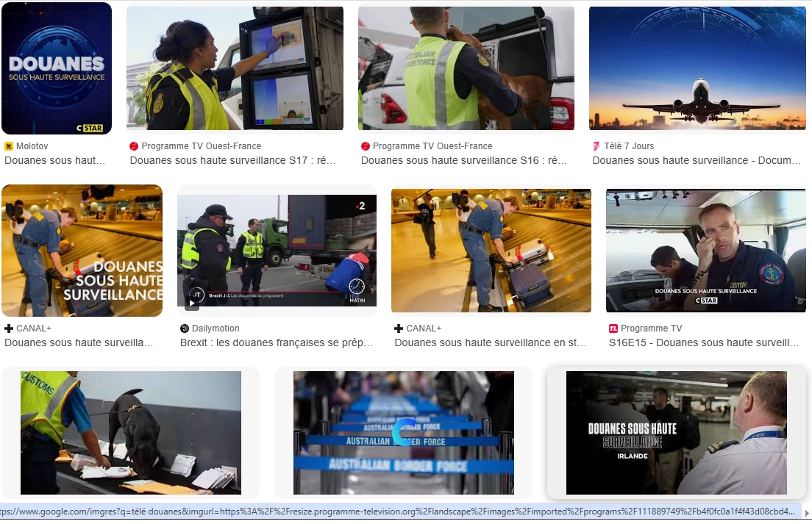The height and width of the screenshot is (524, 812).
Task: Open the officer on radio phone thumbnail
Action: click(x=705, y=251)
